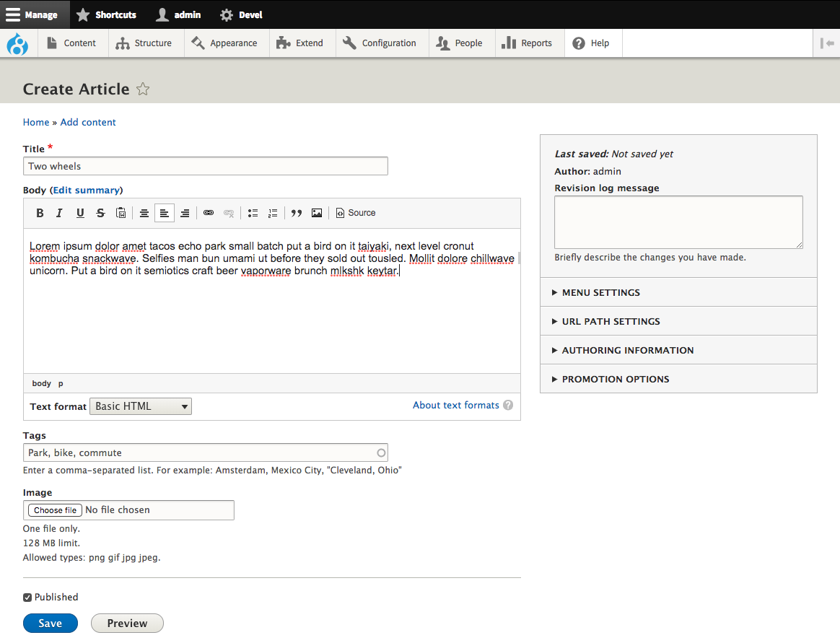Preview the article
Viewport: 840px width, 643px height.
(127, 624)
